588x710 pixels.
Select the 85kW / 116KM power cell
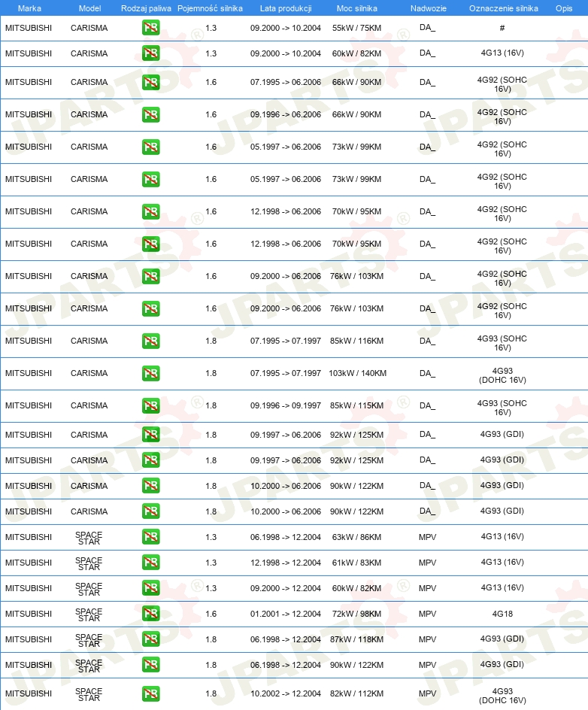(x=356, y=341)
